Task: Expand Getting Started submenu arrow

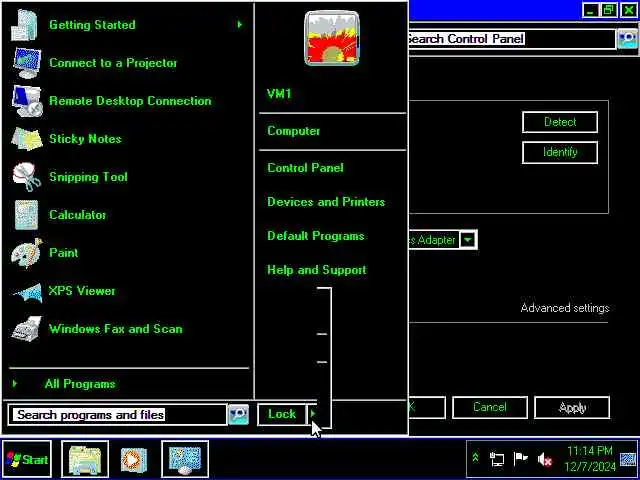Action: click(240, 24)
